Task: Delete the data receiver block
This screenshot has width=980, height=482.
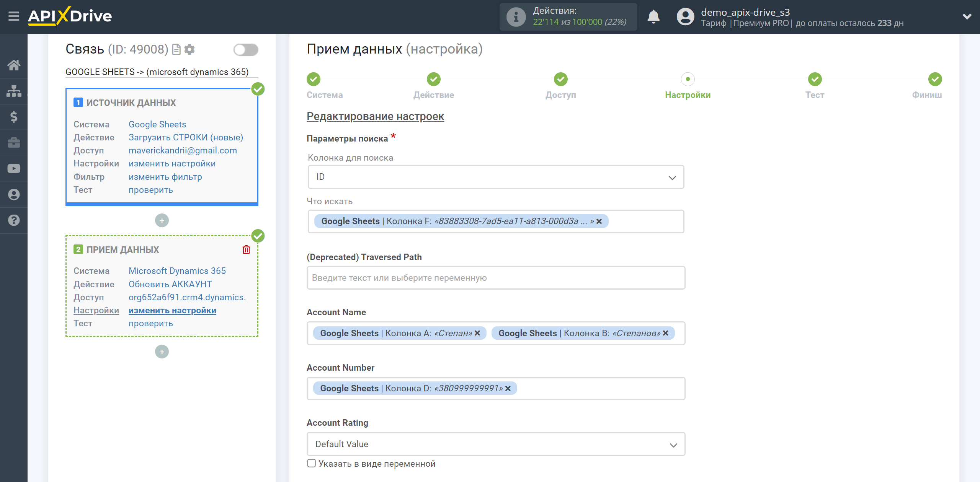Action: (246, 250)
